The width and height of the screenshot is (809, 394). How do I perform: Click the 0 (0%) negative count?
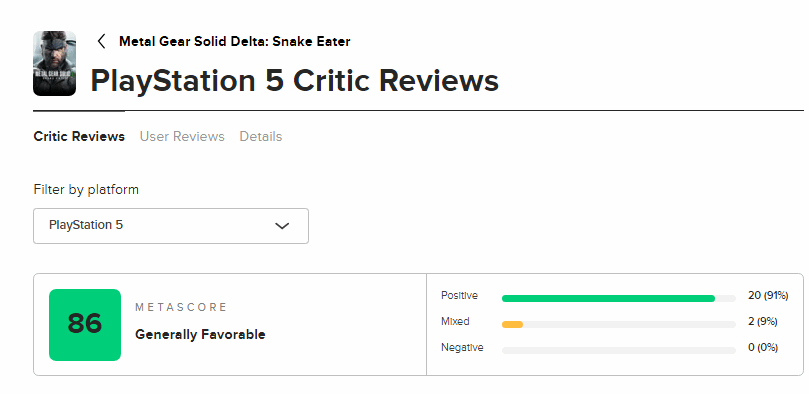coord(763,348)
